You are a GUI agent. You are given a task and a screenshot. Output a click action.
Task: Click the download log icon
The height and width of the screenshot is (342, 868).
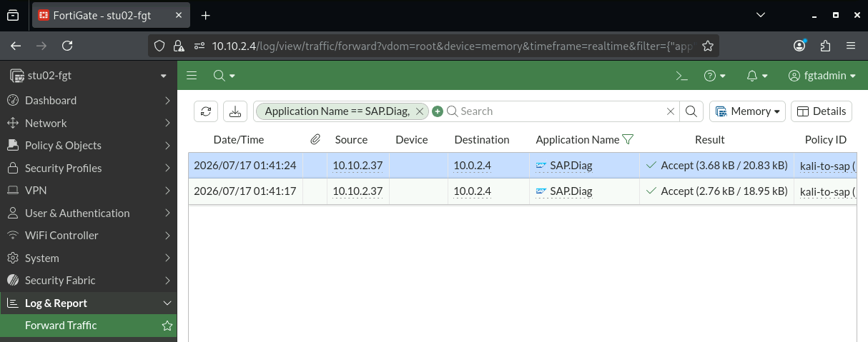tap(235, 111)
